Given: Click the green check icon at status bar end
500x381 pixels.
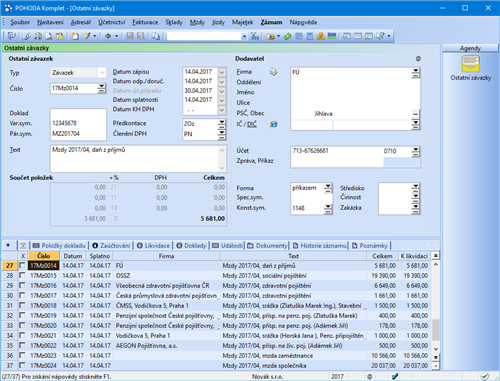Looking at the screenshot, I should [485, 376].
